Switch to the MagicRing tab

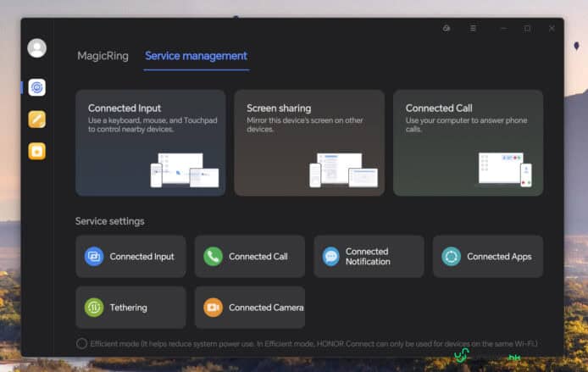tap(103, 56)
